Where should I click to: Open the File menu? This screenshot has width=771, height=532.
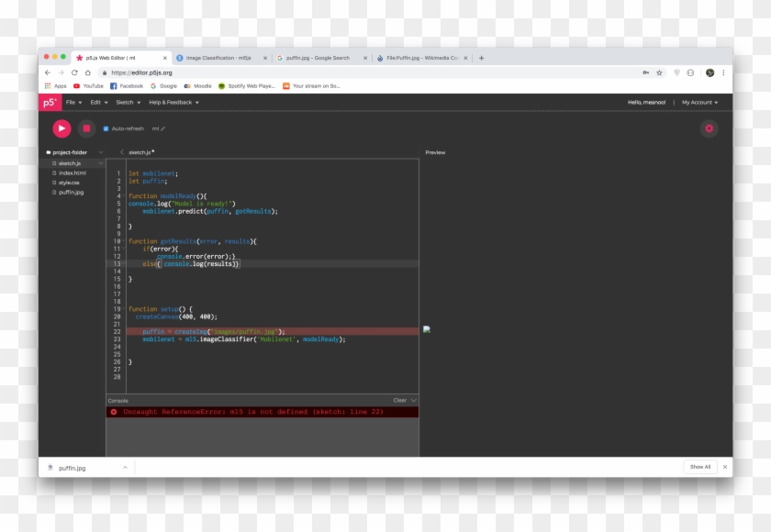click(x=73, y=103)
